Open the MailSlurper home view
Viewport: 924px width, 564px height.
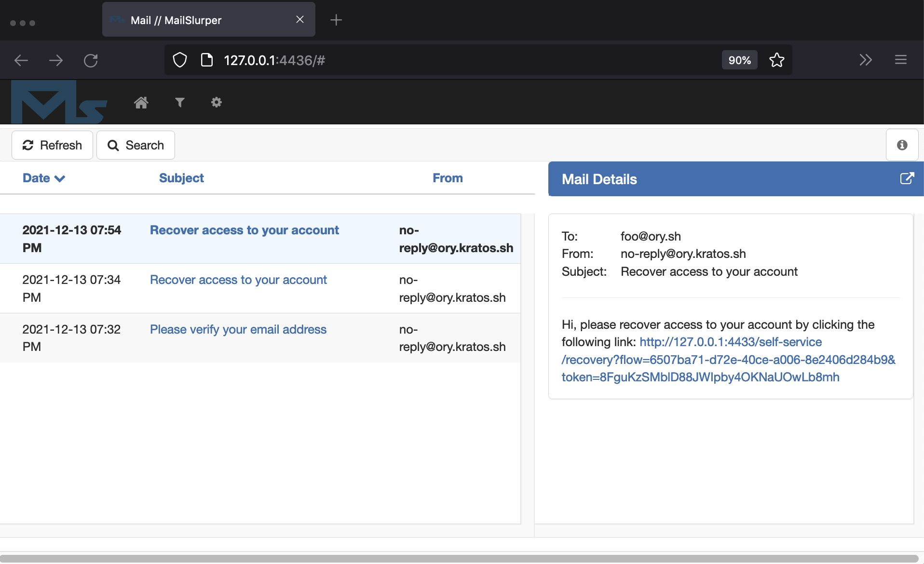click(141, 102)
